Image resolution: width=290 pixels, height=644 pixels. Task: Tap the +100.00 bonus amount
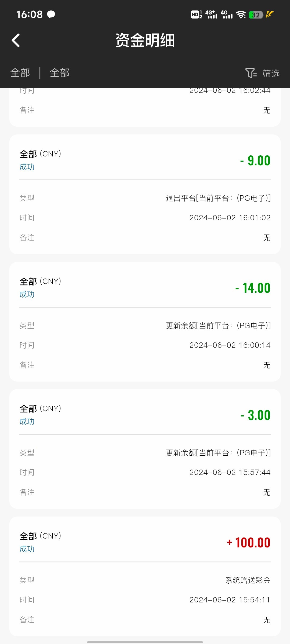click(249, 543)
